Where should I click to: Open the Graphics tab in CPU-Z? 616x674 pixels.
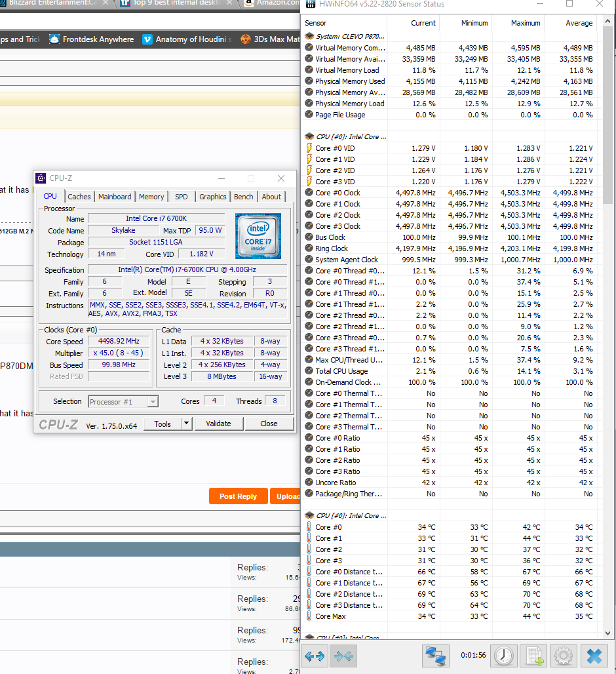pyautogui.click(x=212, y=197)
